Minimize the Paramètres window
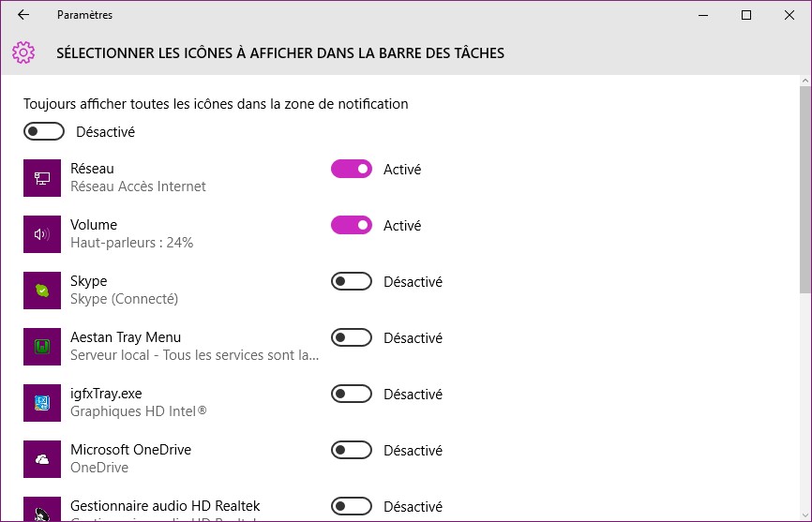812x522 pixels. (703, 15)
